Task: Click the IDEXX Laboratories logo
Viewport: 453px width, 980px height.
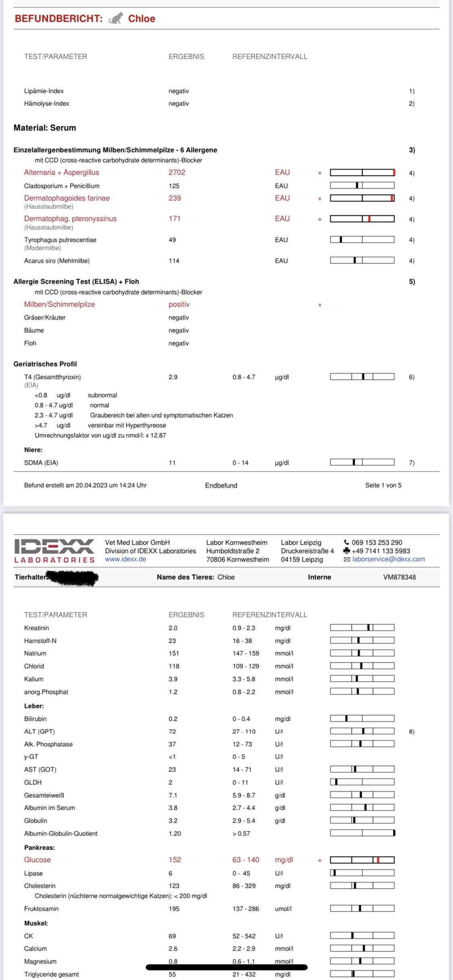Action: [54, 551]
